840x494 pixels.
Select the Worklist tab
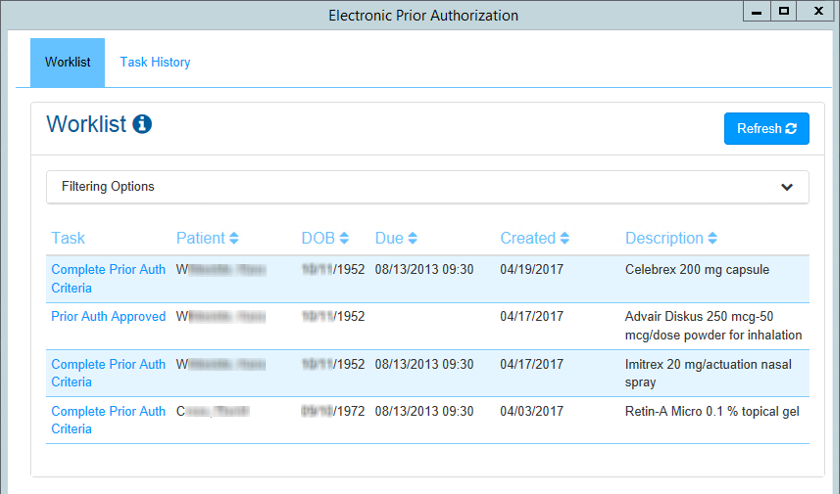coord(68,62)
